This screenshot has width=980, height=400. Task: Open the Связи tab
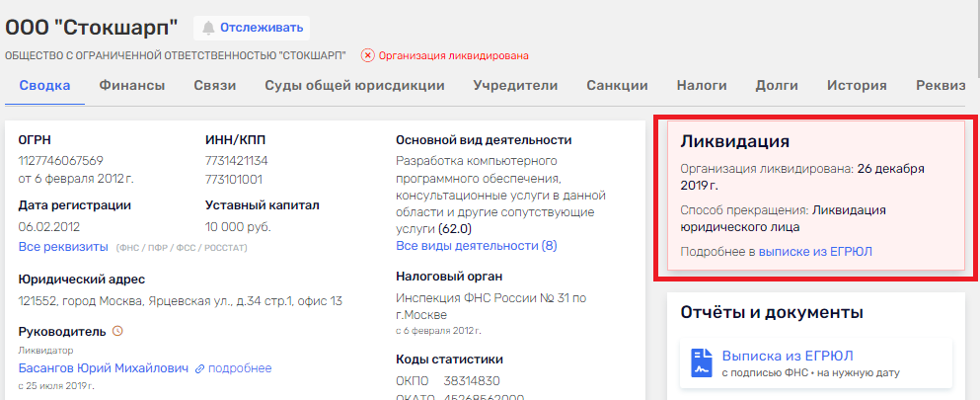click(215, 86)
